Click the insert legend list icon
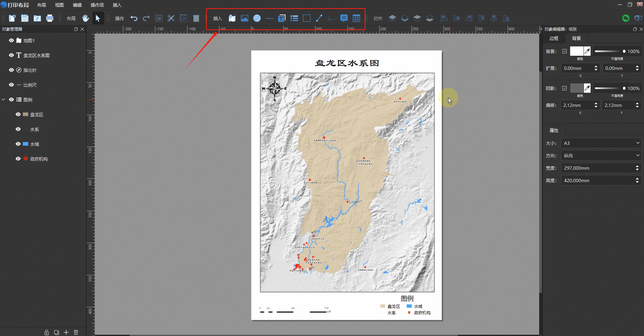The height and width of the screenshot is (336, 644). (294, 18)
